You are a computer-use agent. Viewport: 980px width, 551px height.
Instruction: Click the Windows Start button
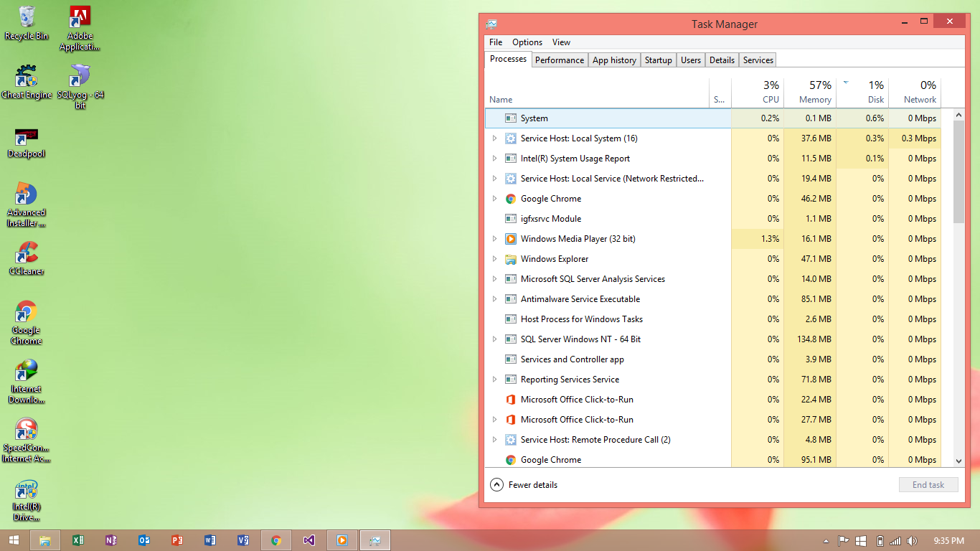(12, 540)
